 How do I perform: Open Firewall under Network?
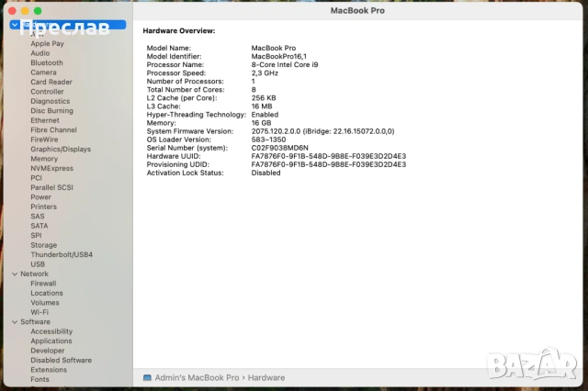point(43,284)
